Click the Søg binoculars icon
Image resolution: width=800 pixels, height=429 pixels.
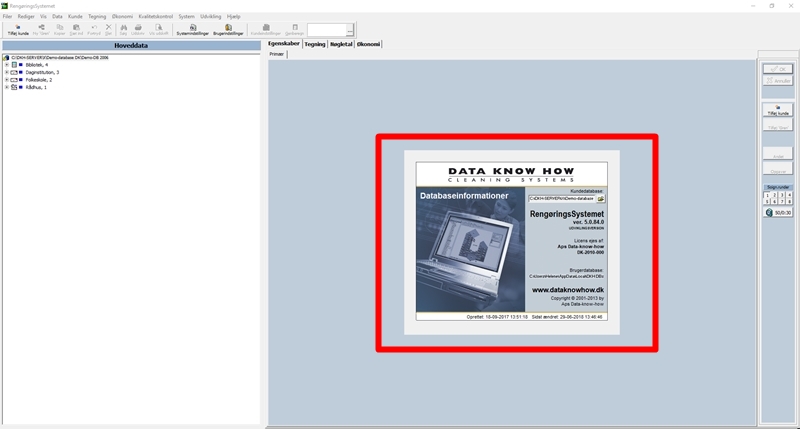click(x=123, y=30)
